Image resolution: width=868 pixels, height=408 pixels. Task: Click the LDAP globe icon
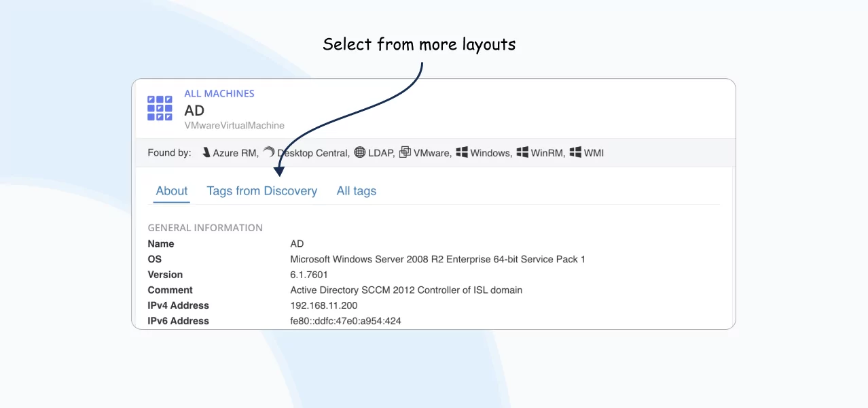point(360,153)
